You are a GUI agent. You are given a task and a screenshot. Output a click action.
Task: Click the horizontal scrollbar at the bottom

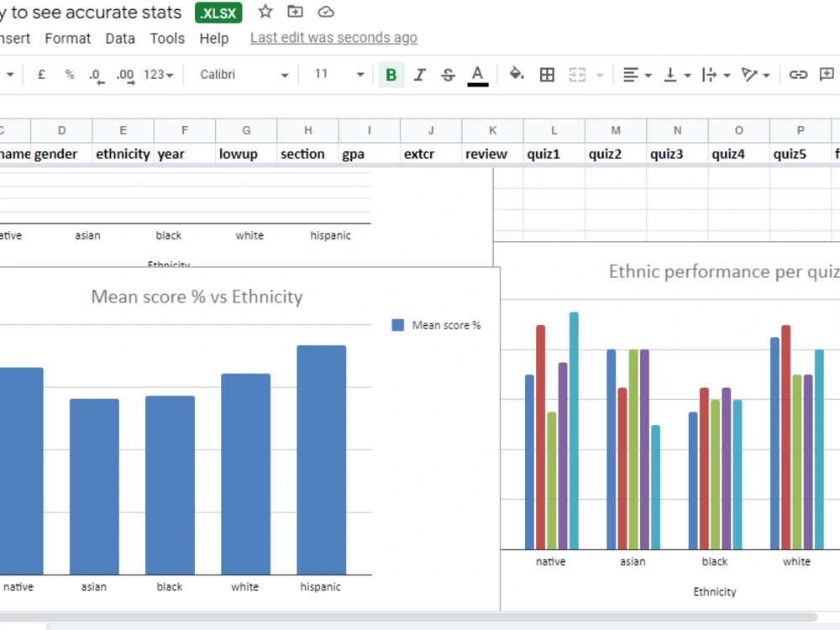pyautogui.click(x=408, y=617)
